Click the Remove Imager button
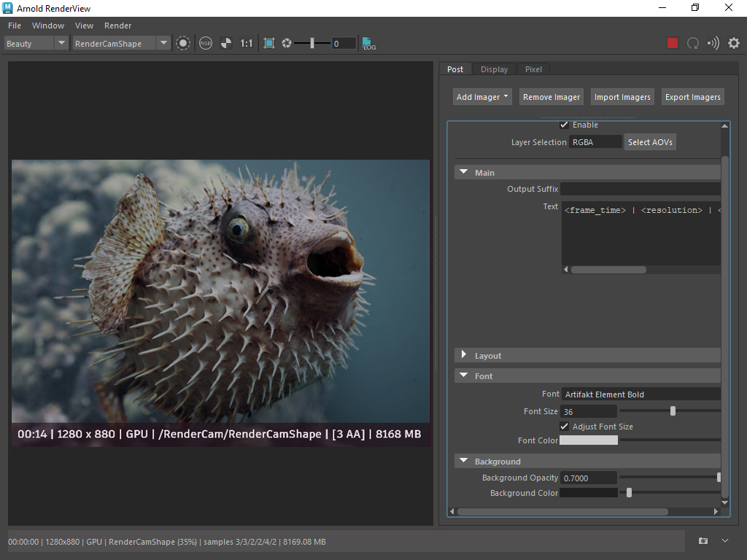This screenshot has height=560, width=747. click(x=551, y=97)
